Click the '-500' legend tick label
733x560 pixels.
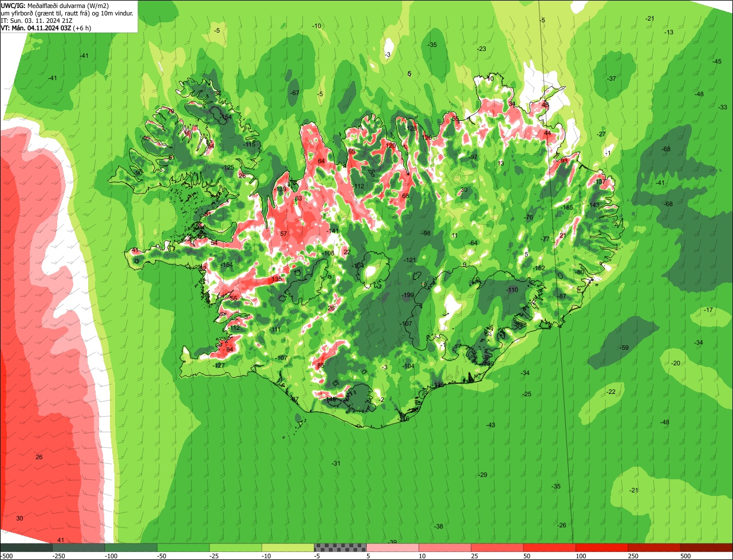tap(6, 556)
